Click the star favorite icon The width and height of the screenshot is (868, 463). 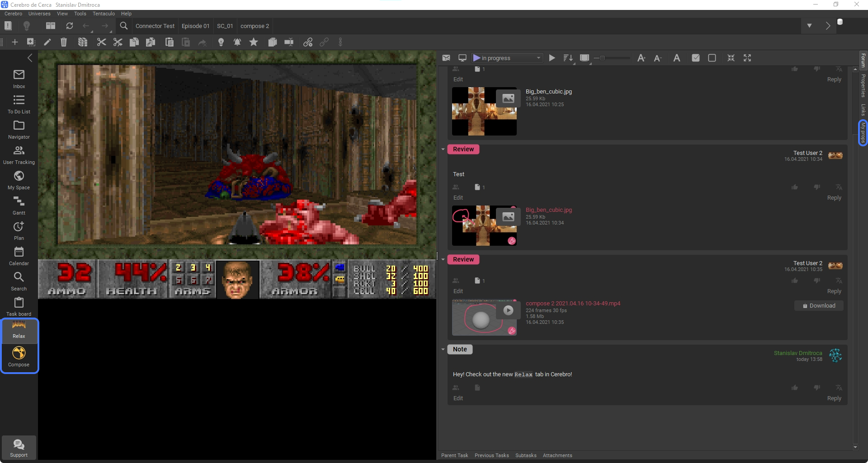254,42
